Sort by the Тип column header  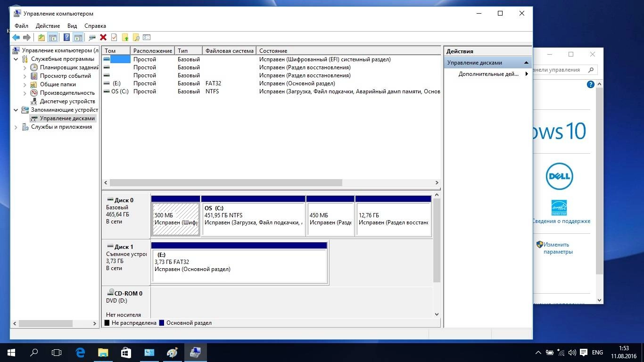coord(189,50)
